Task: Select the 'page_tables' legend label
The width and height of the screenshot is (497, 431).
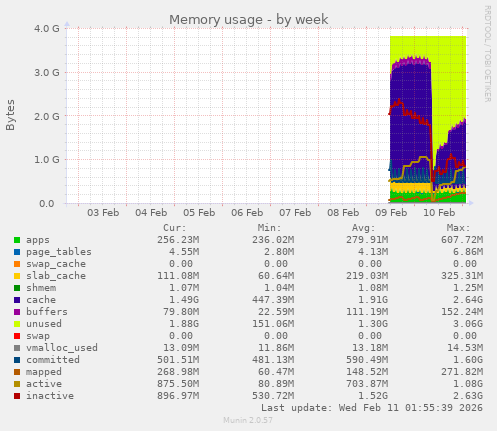Action: [59, 252]
